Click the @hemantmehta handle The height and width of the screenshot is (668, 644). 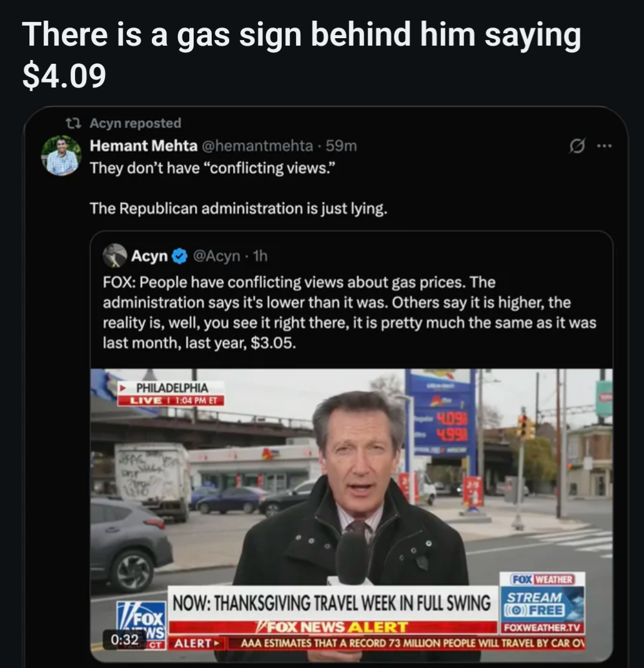(256, 146)
